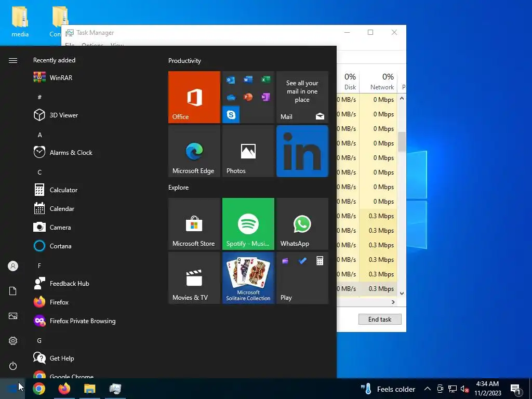The image size is (532, 399).
Task: Open the Feels colder weather widget
Action: (x=388, y=389)
